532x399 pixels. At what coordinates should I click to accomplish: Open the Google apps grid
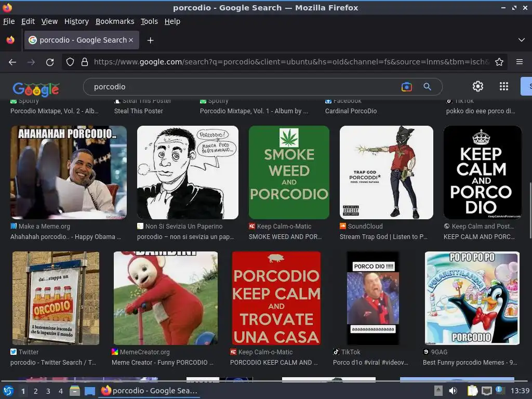(504, 87)
